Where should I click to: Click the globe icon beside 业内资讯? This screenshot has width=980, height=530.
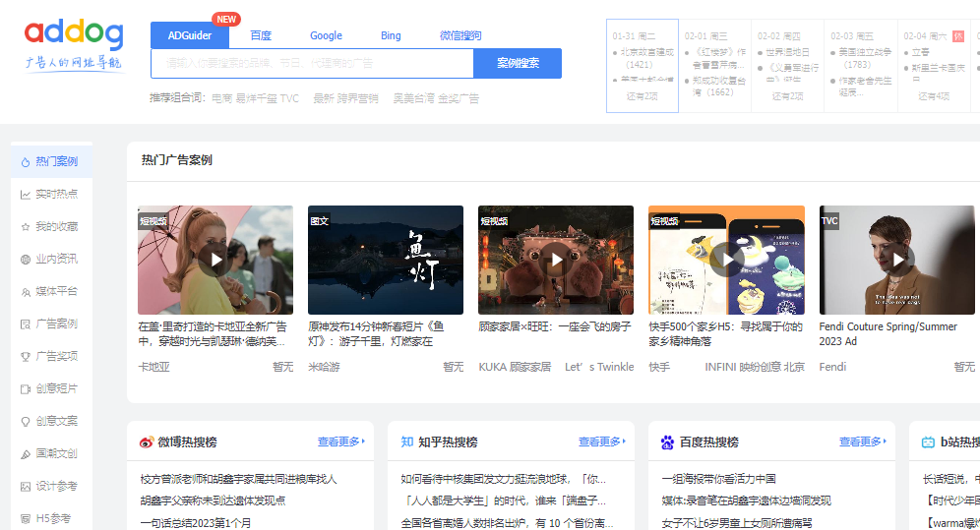(x=26, y=259)
